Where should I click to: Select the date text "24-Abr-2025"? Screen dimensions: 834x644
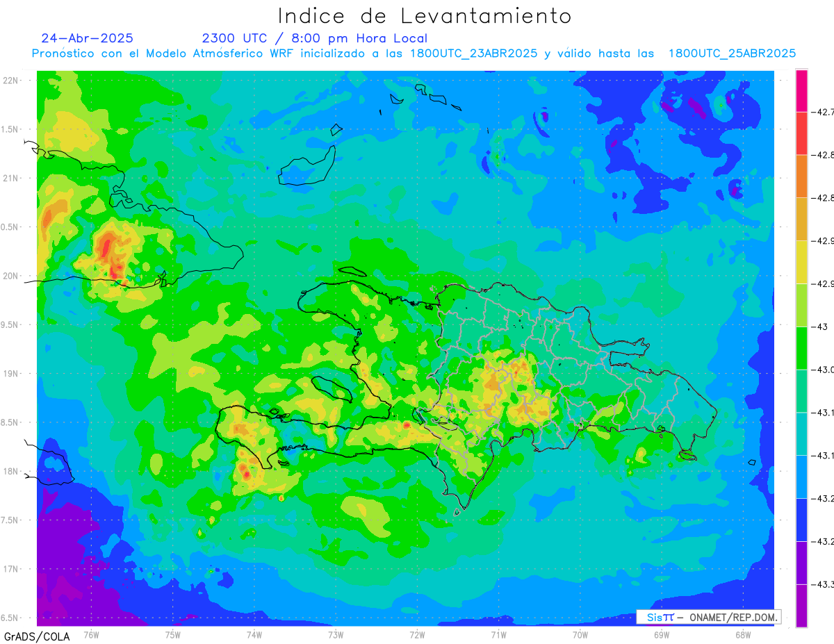[87, 38]
